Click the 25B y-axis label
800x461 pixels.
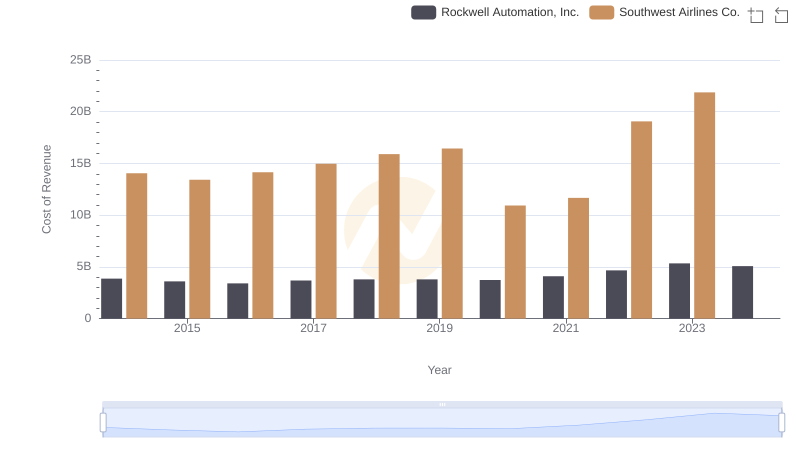(81, 60)
